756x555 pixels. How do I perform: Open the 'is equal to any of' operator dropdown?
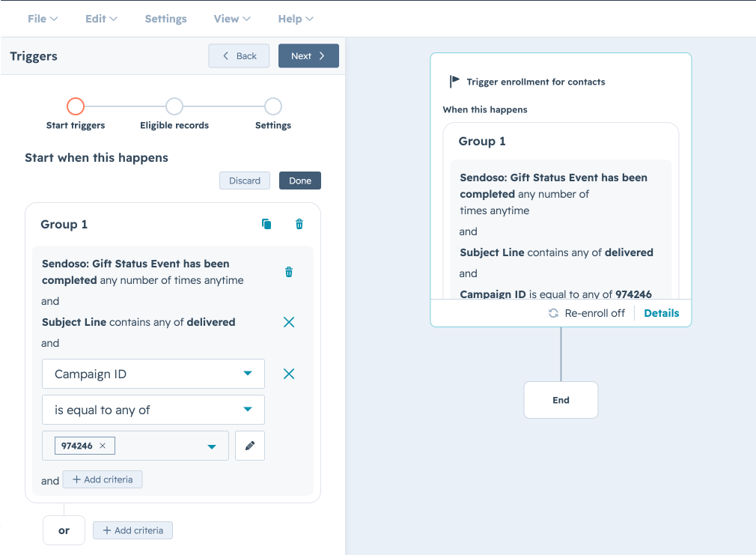(x=153, y=410)
